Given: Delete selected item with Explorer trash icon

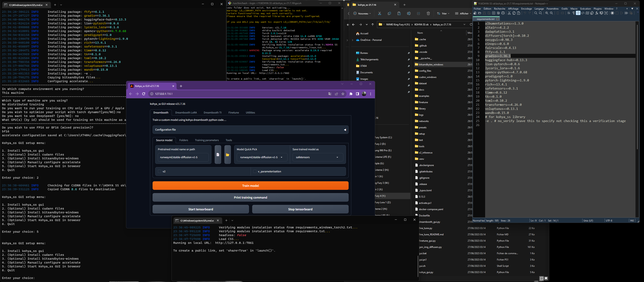Looking at the screenshot, I should click(428, 13).
